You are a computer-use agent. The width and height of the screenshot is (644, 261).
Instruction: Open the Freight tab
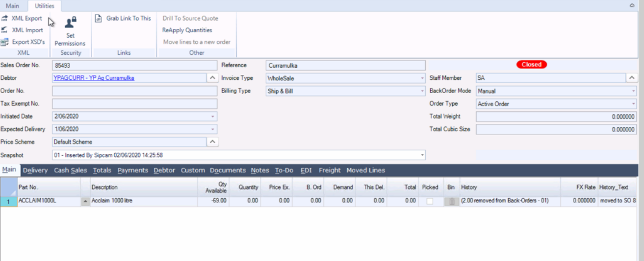330,170
